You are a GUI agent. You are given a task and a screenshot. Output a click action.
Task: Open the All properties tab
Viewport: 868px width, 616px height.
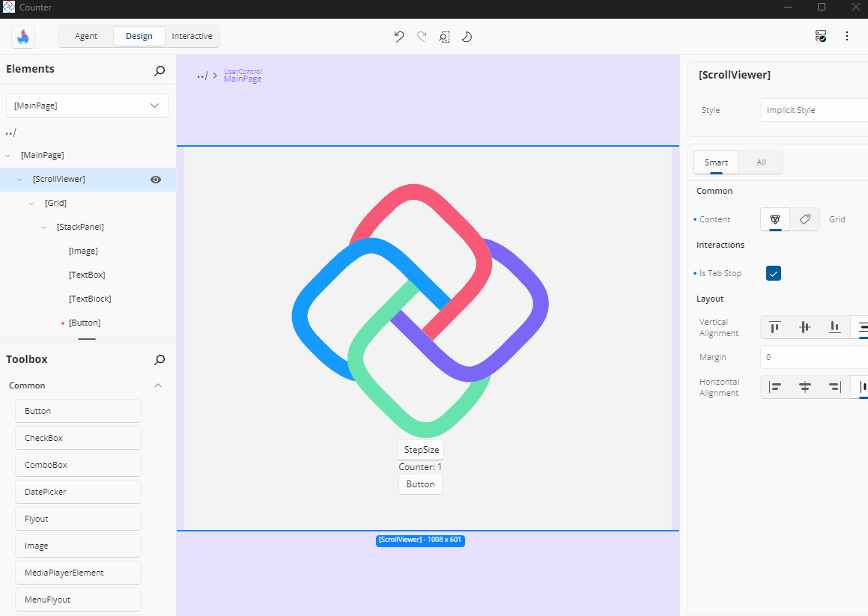(760, 162)
